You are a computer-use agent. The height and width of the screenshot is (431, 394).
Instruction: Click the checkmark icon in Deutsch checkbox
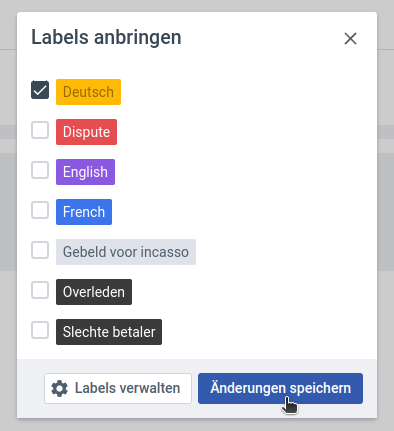40,90
